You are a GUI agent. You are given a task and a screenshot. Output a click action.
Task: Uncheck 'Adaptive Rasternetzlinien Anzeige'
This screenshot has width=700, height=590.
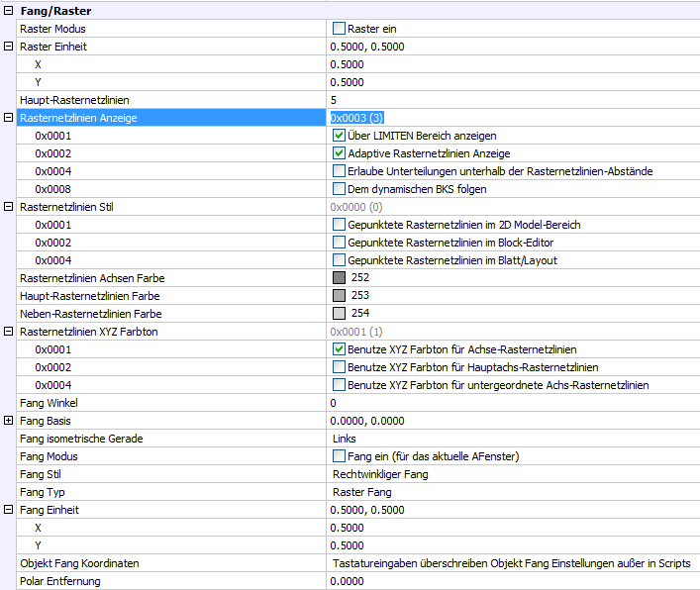(340, 153)
